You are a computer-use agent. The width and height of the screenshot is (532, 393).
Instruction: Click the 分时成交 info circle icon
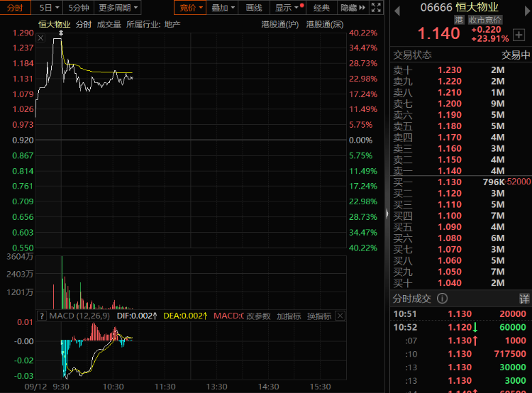pyautogui.click(x=442, y=299)
